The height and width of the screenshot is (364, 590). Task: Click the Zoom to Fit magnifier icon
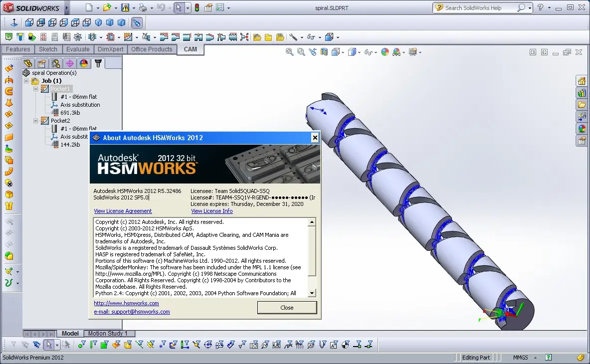click(x=290, y=52)
